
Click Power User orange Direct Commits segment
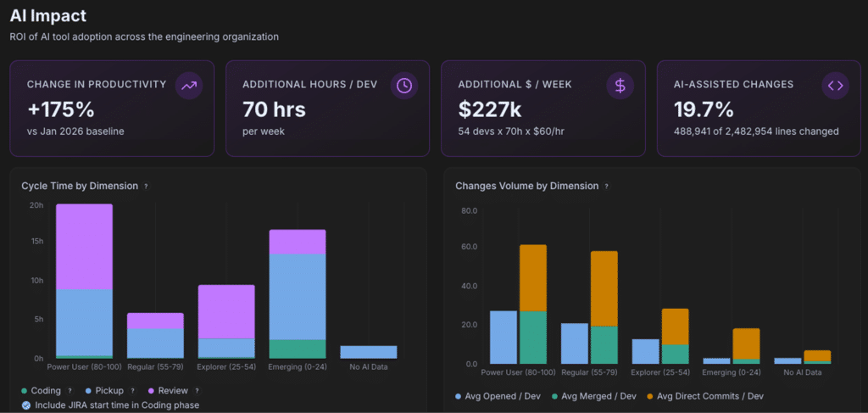click(533, 278)
